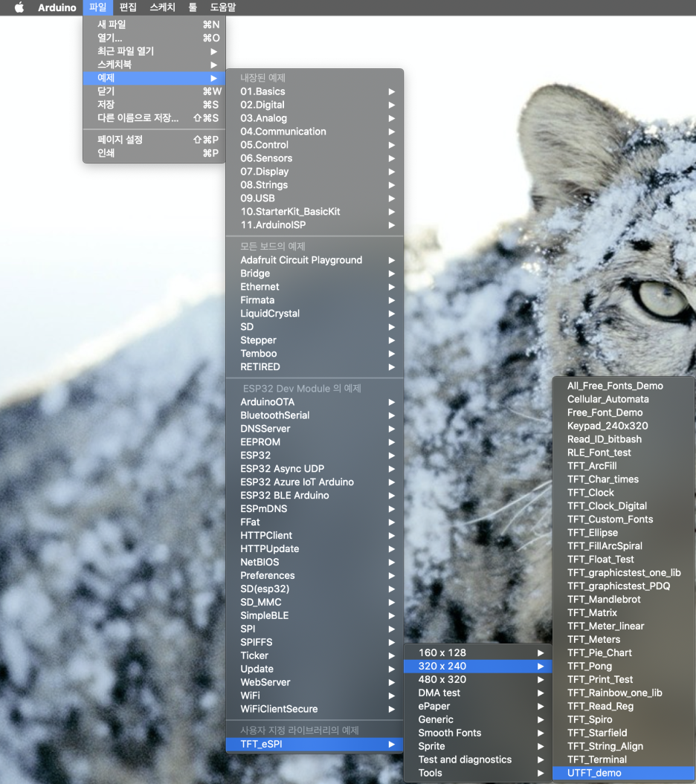Open WiFiClientSecure examples submenu
Viewport: 696px width, 784px height.
(x=315, y=709)
